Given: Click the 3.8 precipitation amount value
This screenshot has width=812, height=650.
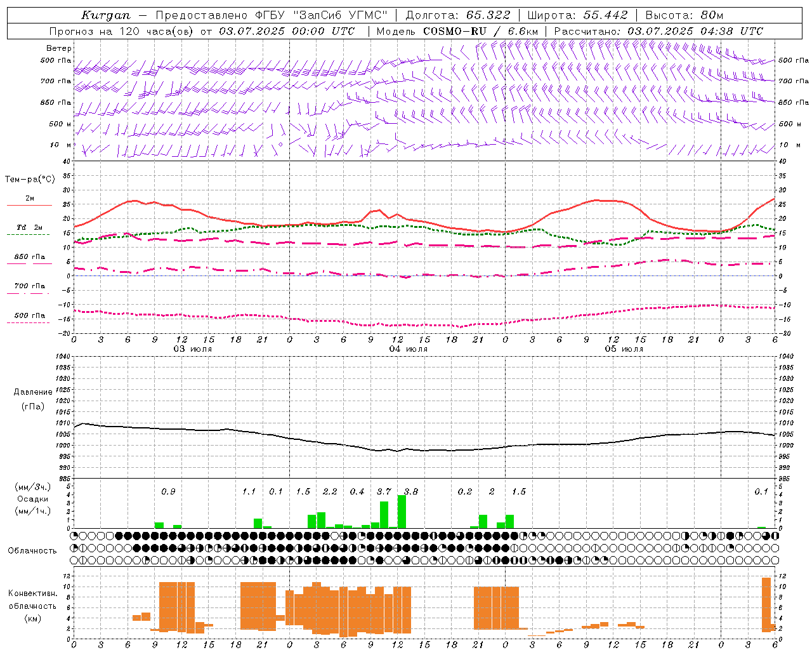Looking at the screenshot, I should (x=411, y=492).
